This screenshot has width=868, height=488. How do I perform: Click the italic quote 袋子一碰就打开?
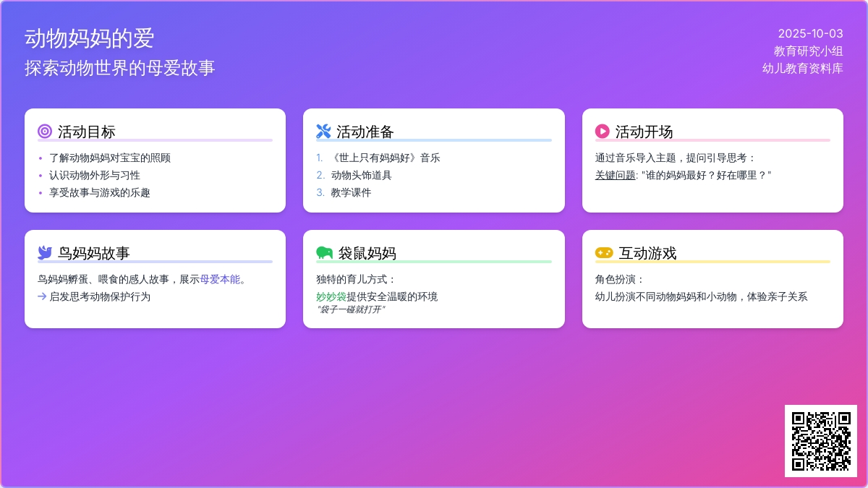pyautogui.click(x=351, y=309)
